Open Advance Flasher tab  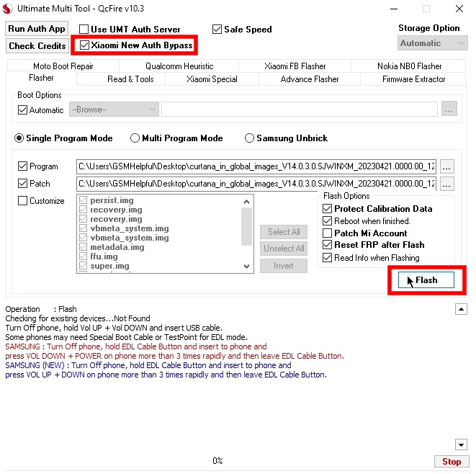(x=310, y=79)
